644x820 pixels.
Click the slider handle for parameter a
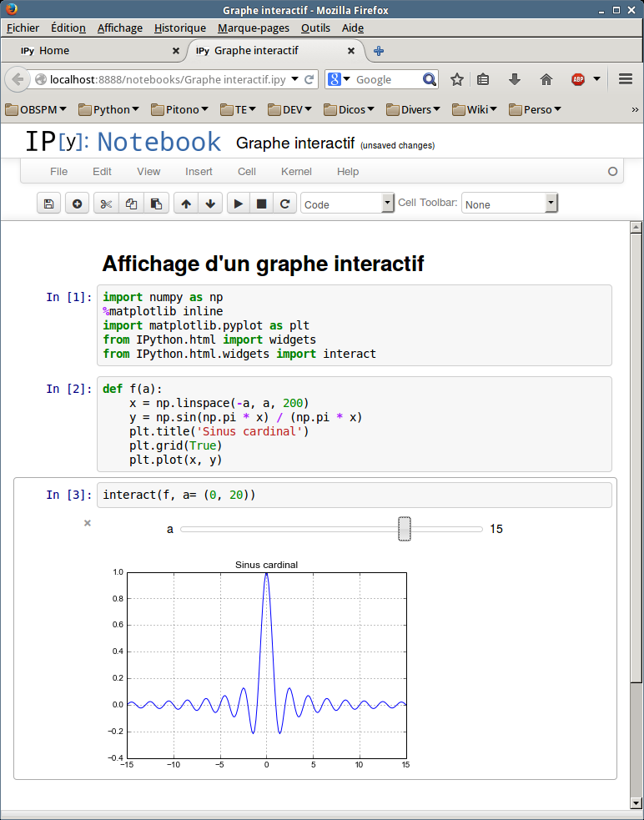click(405, 529)
